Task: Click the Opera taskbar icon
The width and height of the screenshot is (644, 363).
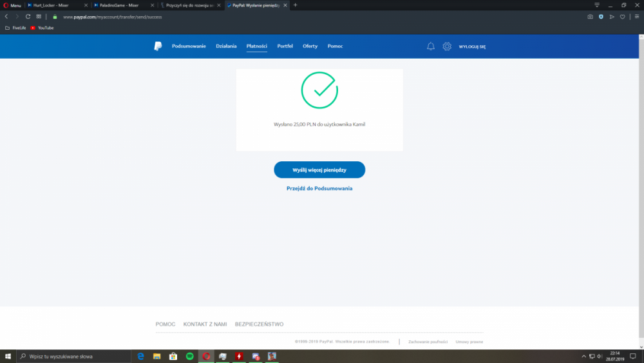Action: [x=206, y=357]
